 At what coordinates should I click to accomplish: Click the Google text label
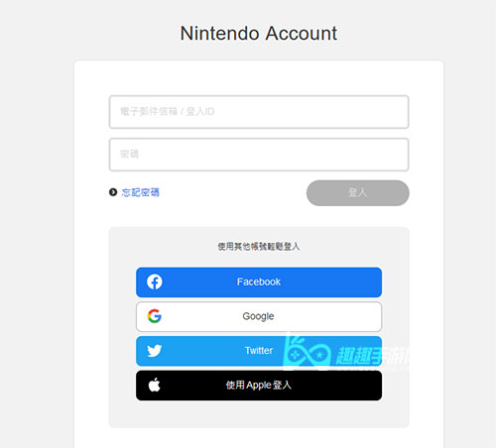pos(258,316)
